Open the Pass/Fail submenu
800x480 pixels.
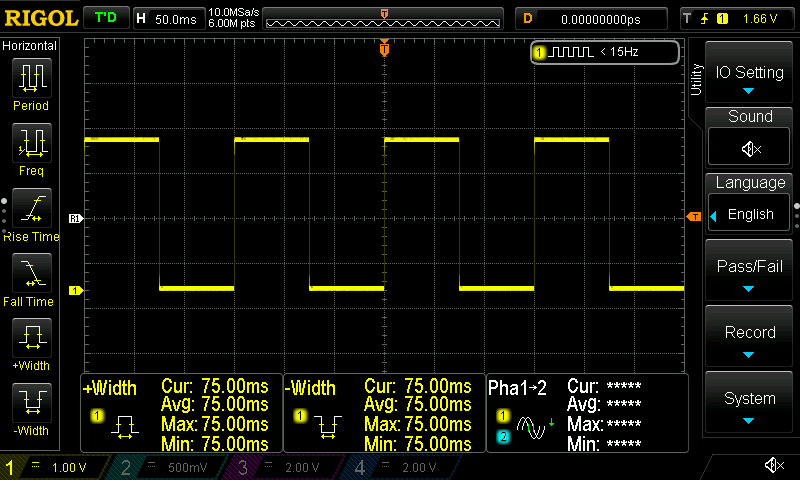[750, 272]
